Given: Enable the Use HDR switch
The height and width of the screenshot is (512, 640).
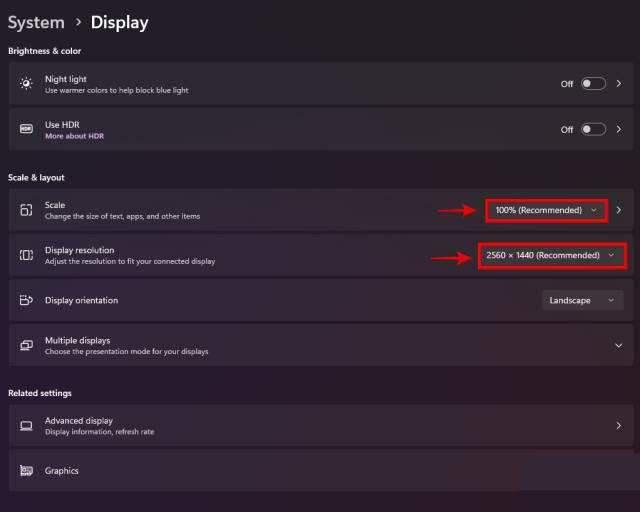Looking at the screenshot, I should pyautogui.click(x=593, y=129).
